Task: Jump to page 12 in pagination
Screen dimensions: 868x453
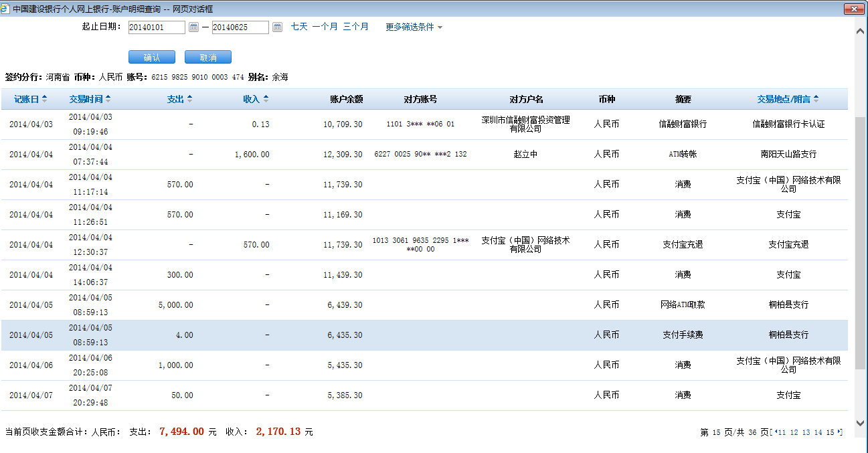Action: point(794,433)
